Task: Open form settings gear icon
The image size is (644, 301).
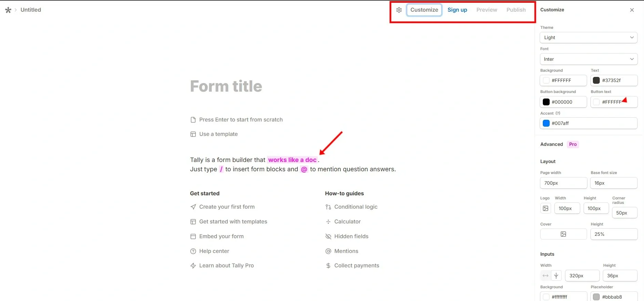Action: coord(399,10)
